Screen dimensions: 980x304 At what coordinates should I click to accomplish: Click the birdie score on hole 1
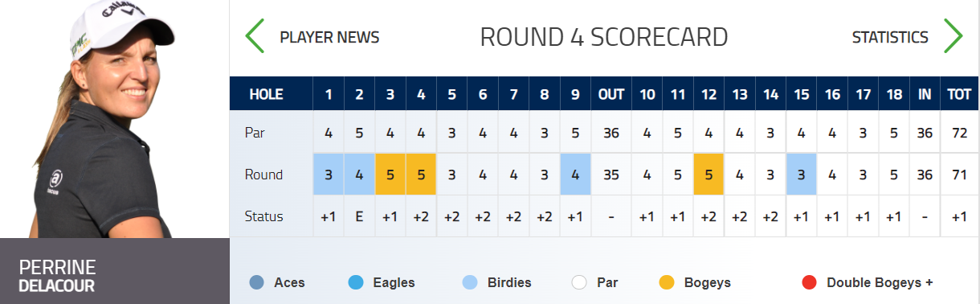(x=329, y=175)
